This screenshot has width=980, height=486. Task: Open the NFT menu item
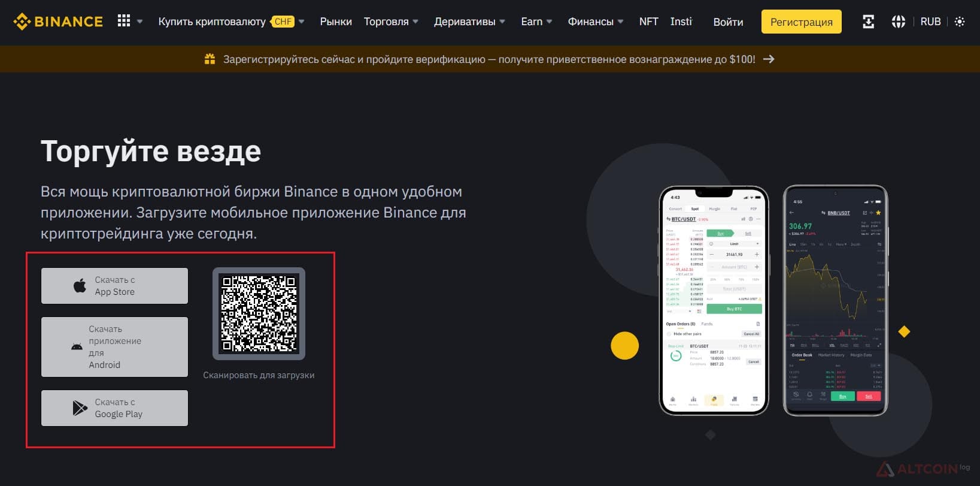[x=648, y=22]
